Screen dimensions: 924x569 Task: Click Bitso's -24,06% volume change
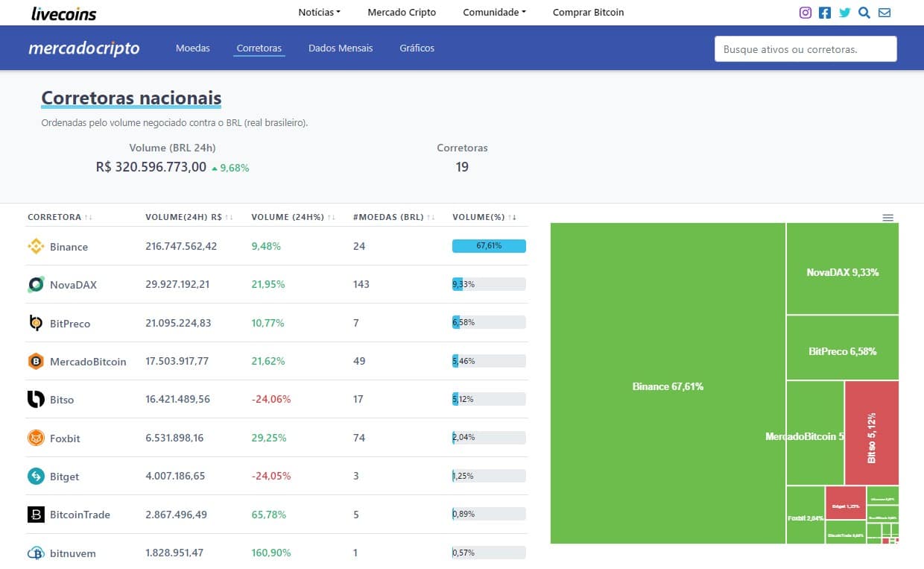coord(271,399)
